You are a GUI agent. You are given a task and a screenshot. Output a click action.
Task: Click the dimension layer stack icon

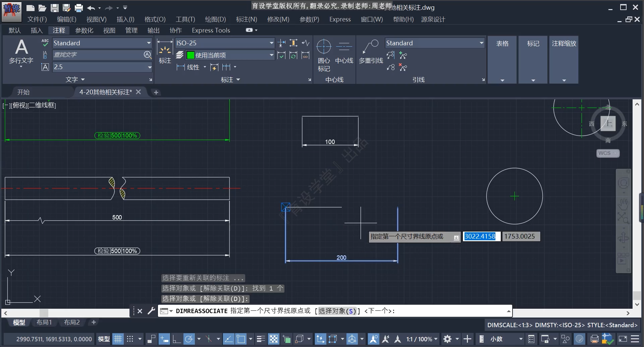(x=180, y=55)
